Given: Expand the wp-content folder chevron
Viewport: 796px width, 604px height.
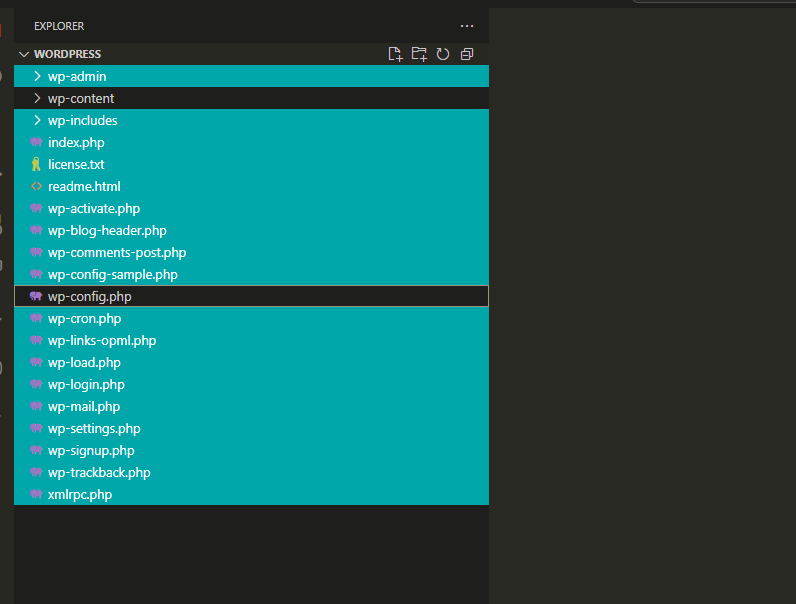Looking at the screenshot, I should pos(37,98).
